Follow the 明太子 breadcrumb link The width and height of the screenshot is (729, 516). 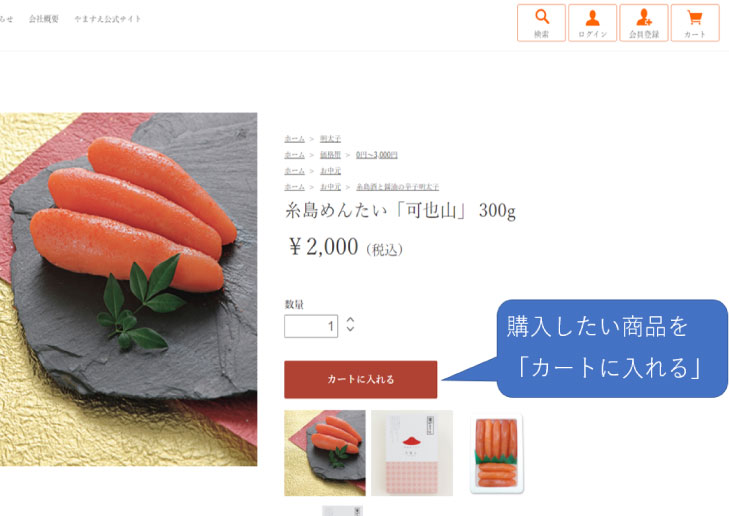click(x=331, y=139)
